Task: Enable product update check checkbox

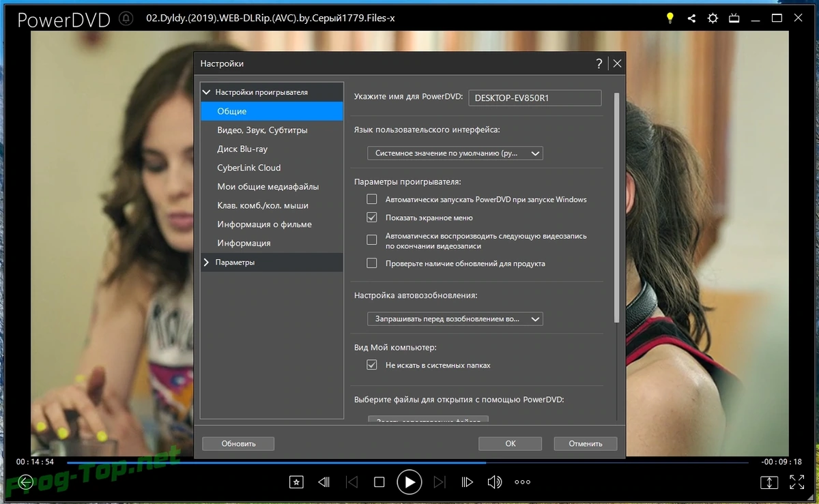Action: tap(372, 263)
